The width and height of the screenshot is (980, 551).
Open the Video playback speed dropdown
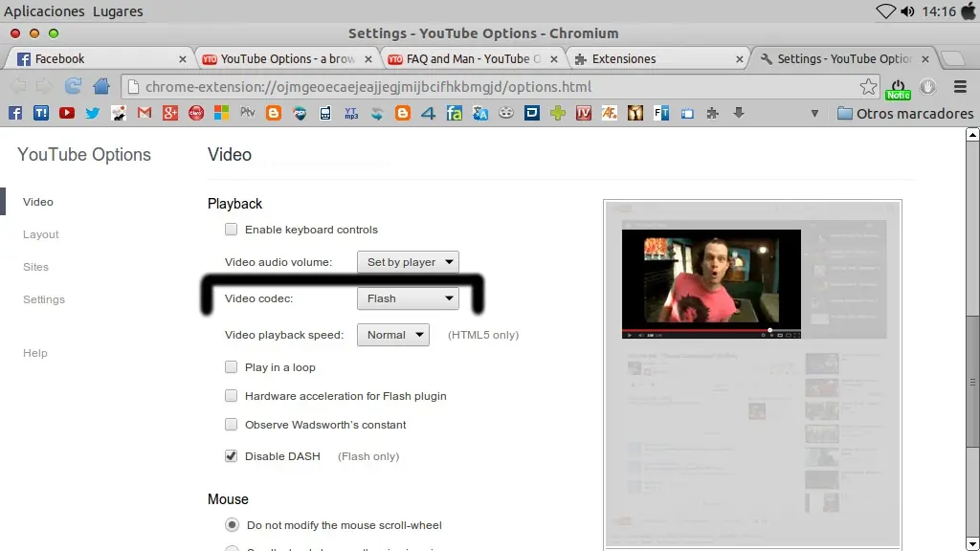click(392, 335)
